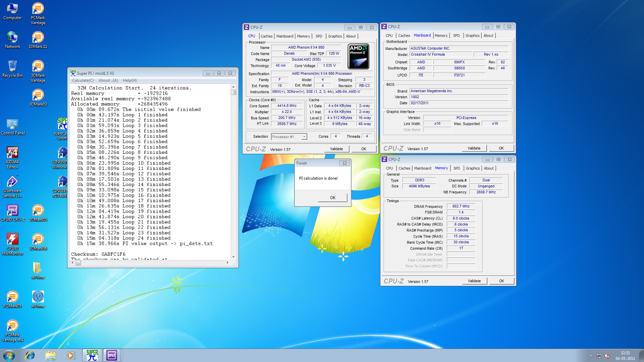Viewport: 644px width, 362px height.
Task: Open the Recycle Bin
Action: tap(12, 69)
